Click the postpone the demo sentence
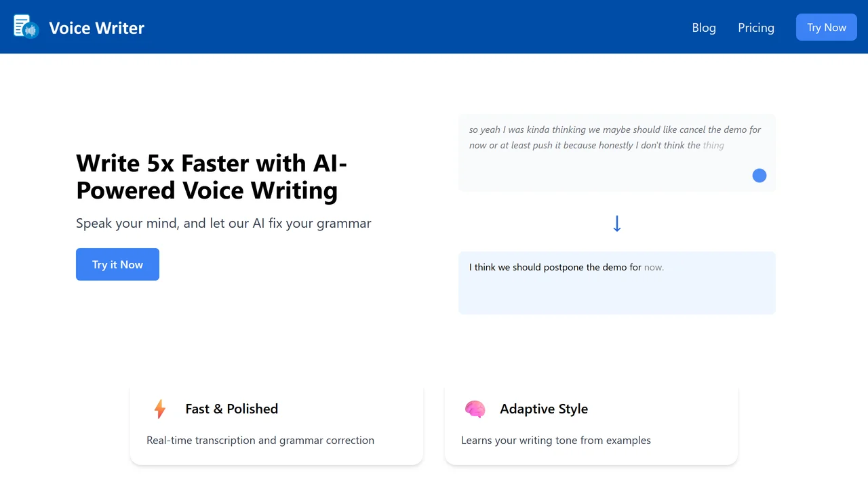The image size is (868, 488). pyautogui.click(x=566, y=267)
